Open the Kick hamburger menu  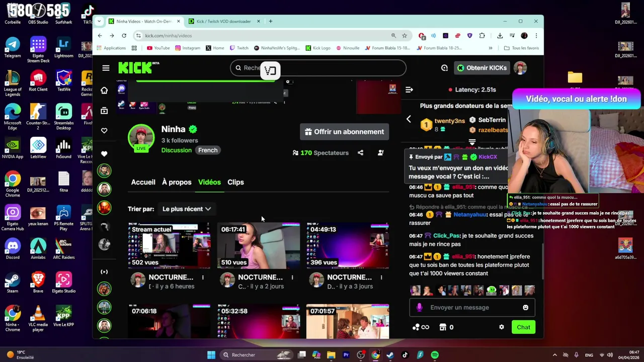tap(106, 68)
